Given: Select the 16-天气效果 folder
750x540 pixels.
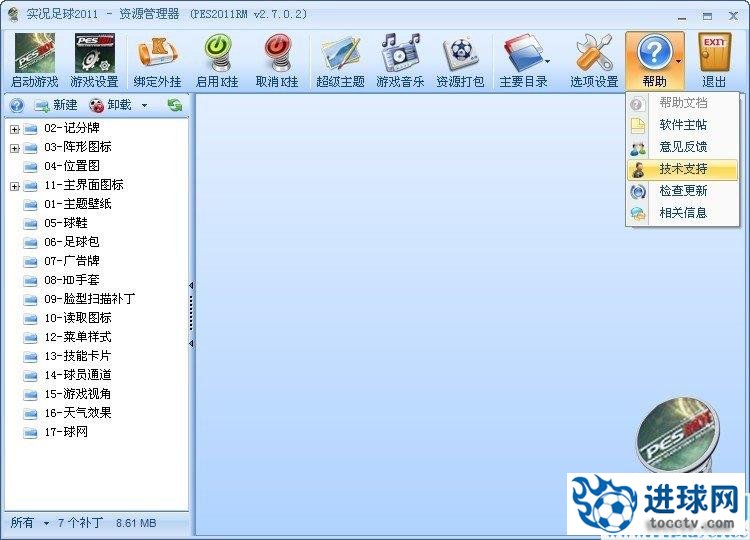Looking at the screenshot, I should [77, 413].
